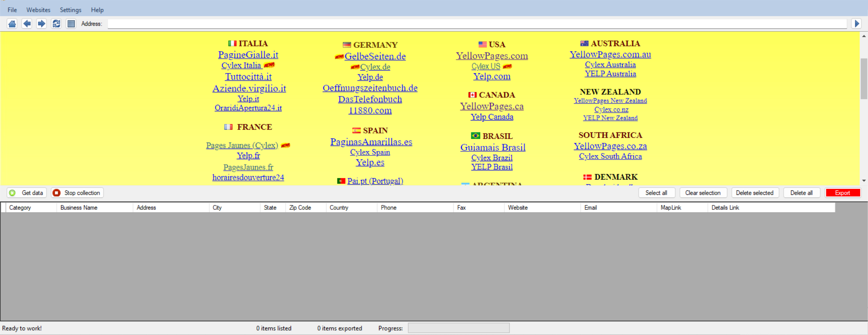Start scraping with the Get data button
Image resolution: width=868 pixels, height=335 pixels.
click(x=27, y=193)
